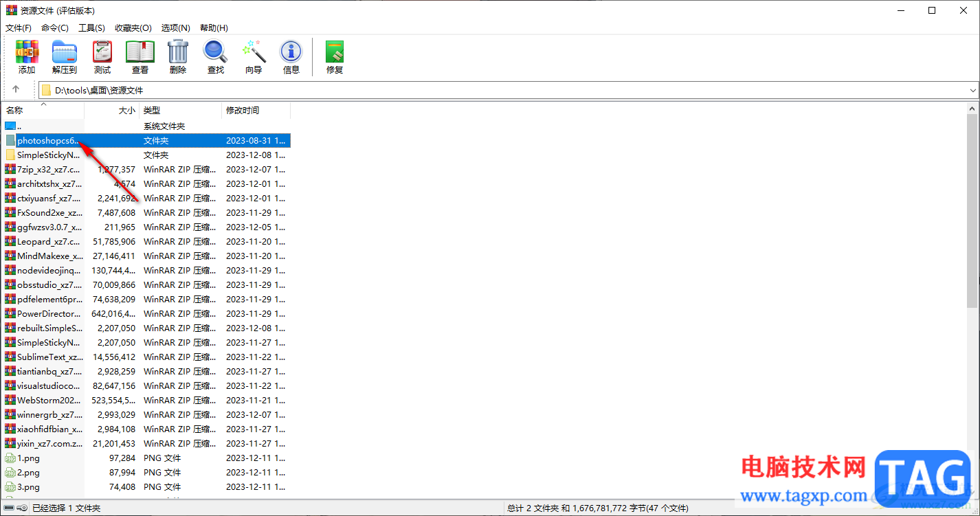Sort by Name (名称) column header
Viewport: 980px width, 516px height.
[x=43, y=110]
